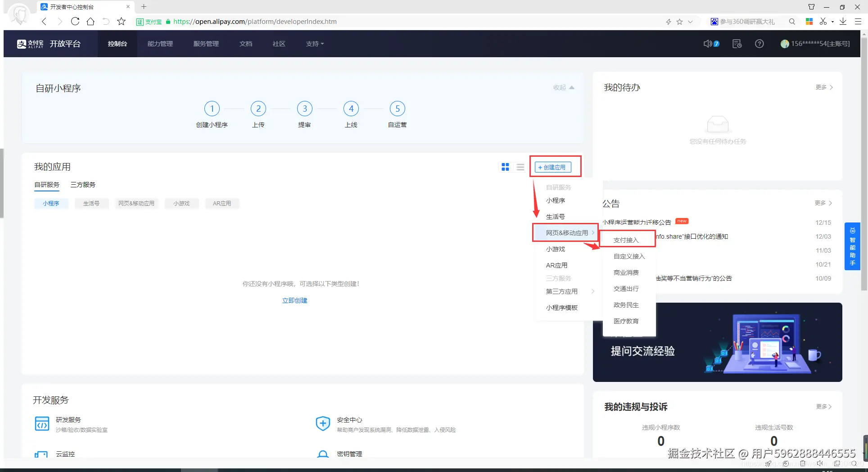Click step 1 创建小程序 circle
This screenshot has width=868, height=472.
pyautogui.click(x=212, y=109)
